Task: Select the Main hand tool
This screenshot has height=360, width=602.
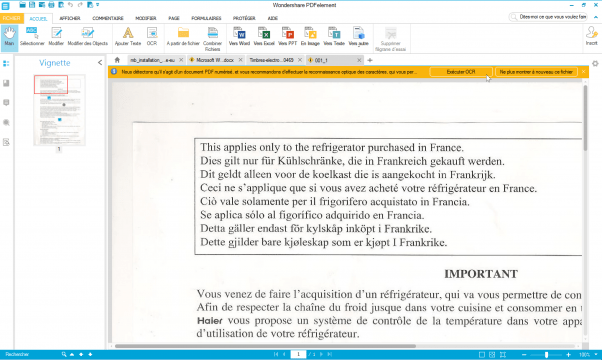Action: tap(9, 37)
